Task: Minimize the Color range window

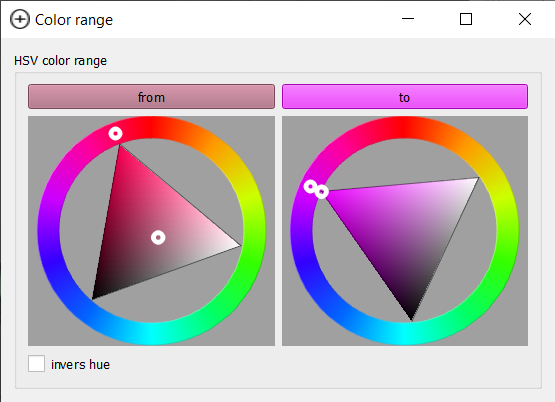Action: [408, 19]
